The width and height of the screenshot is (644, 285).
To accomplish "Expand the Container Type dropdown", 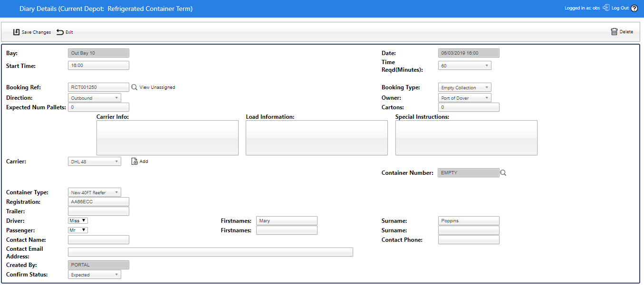I will pyautogui.click(x=95, y=193).
